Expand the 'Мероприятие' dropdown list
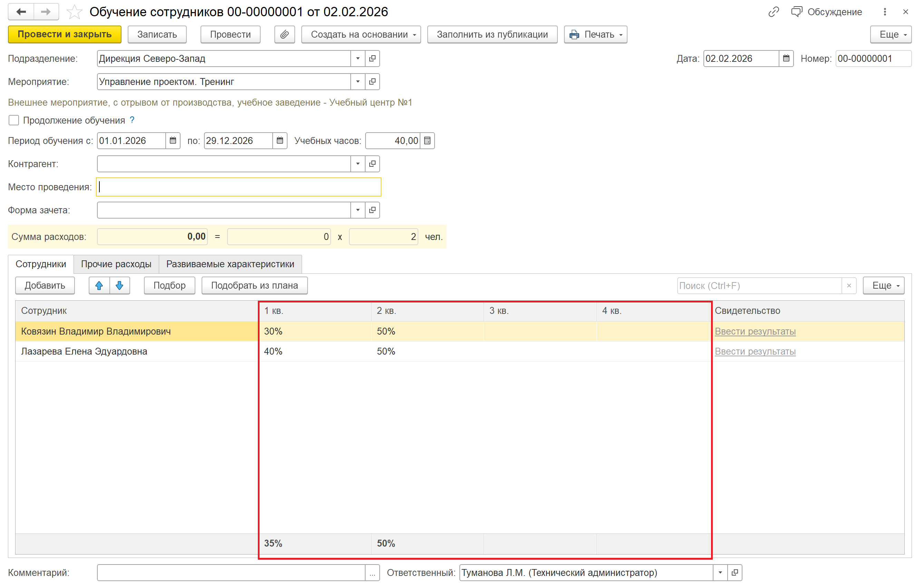 point(358,82)
